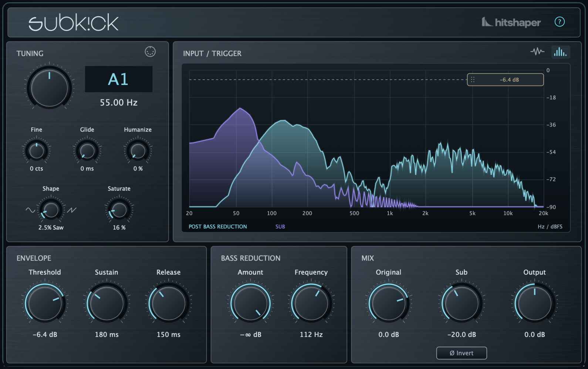588x369 pixels.
Task: Click the Bass Reduction Frequency knob
Action: [x=311, y=303]
